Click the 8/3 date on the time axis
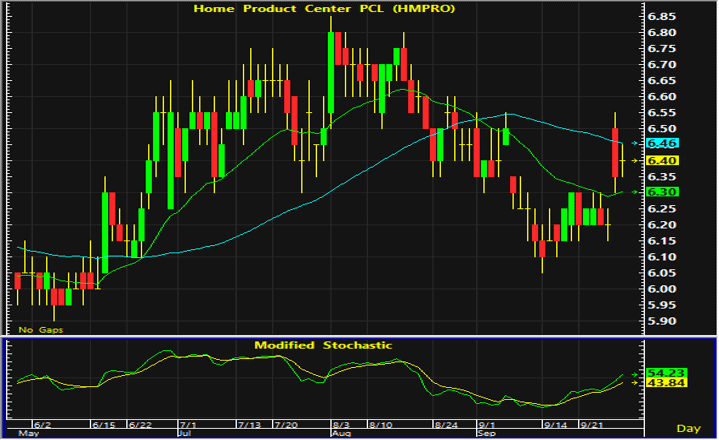 tap(342, 425)
